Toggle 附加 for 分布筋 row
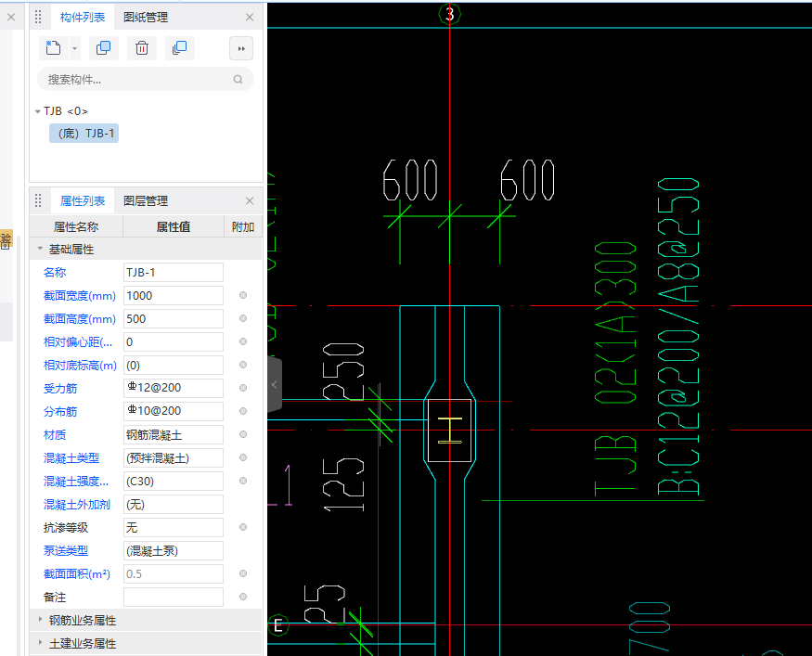The image size is (812, 656). tap(243, 411)
